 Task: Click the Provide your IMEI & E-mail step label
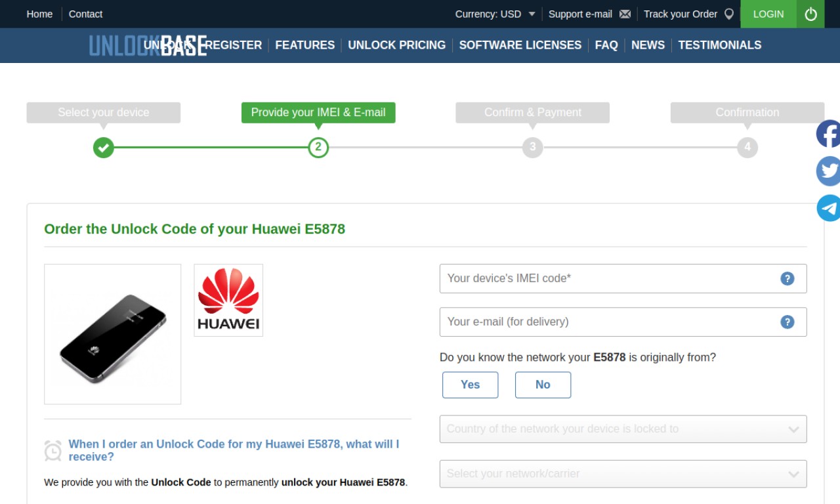[x=318, y=112]
